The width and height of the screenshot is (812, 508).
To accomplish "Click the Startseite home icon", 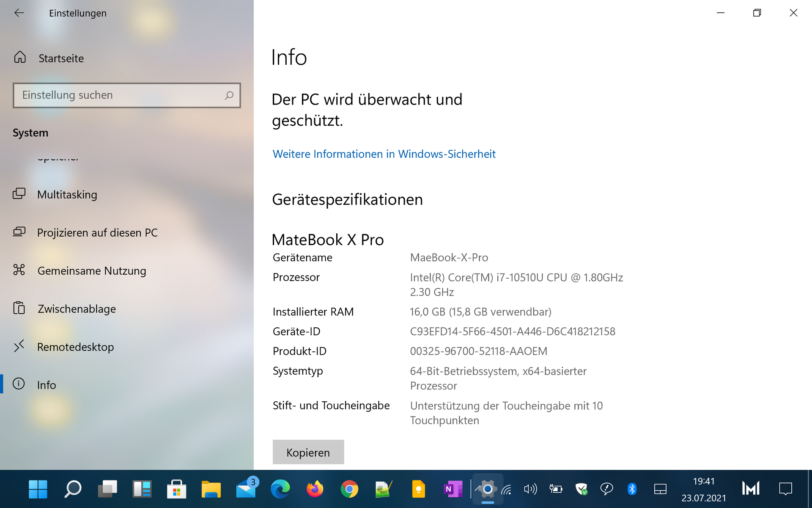I will [20, 57].
